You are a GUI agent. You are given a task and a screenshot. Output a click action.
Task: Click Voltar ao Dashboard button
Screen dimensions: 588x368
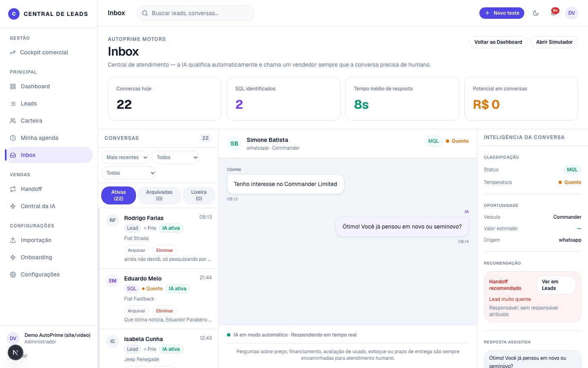pyautogui.click(x=498, y=42)
